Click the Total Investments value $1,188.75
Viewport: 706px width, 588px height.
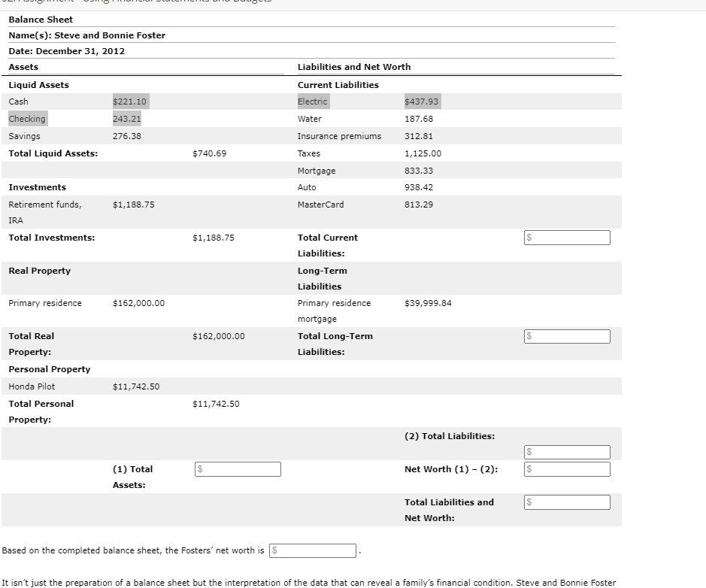pyautogui.click(x=214, y=238)
